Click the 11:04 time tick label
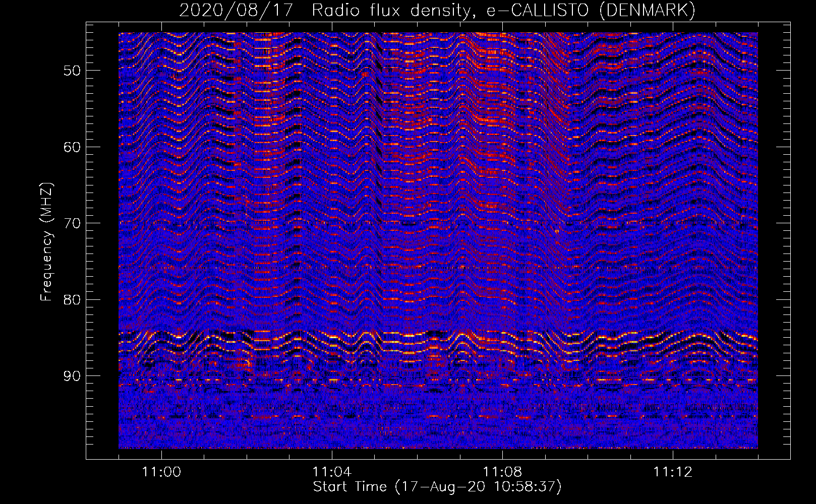This screenshot has width=816, height=504. point(332,472)
